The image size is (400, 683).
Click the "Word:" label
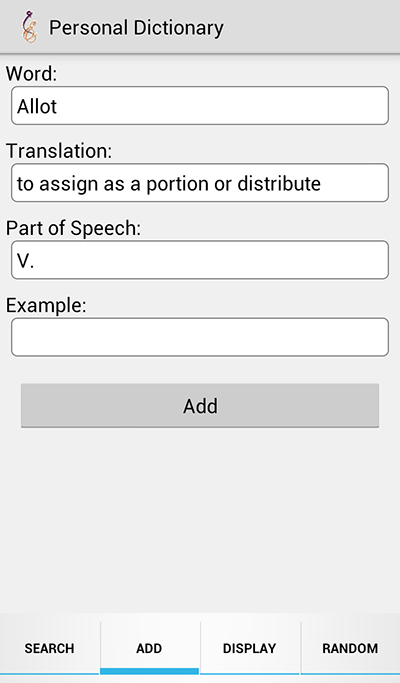pyautogui.click(x=31, y=73)
